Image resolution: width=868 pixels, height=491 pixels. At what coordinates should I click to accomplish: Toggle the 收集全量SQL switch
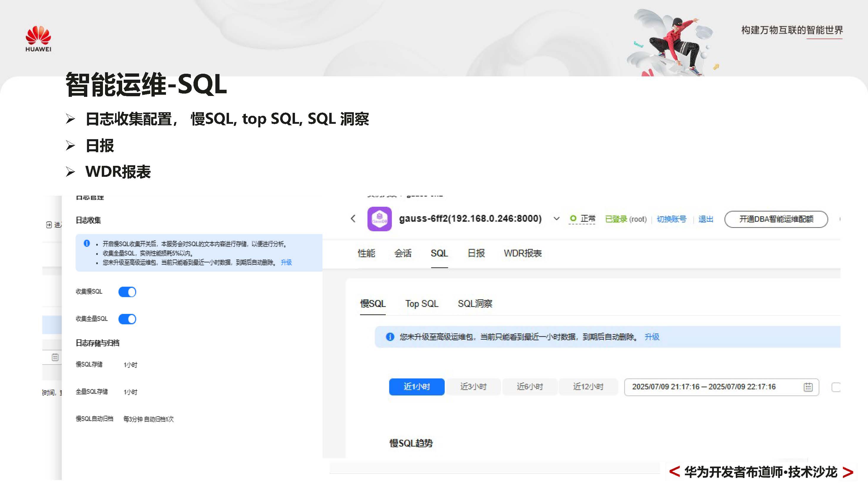tap(127, 319)
